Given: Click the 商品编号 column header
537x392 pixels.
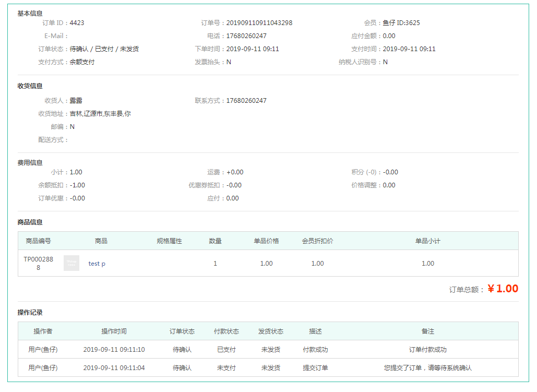Looking at the screenshot, I should [38, 241].
